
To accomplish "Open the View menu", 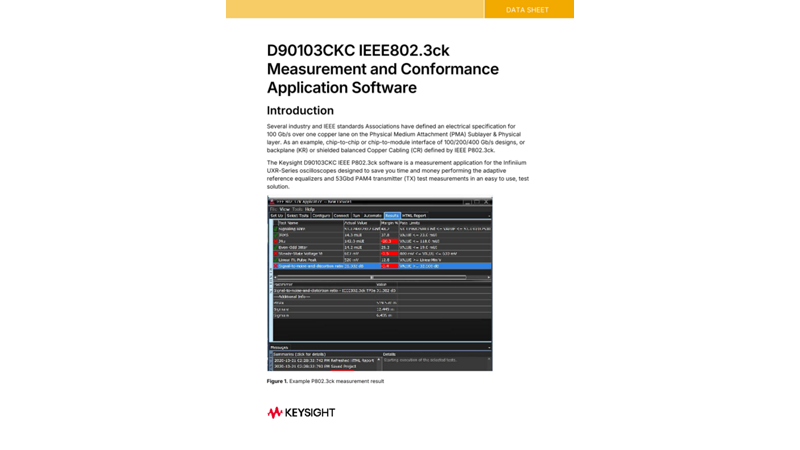I will tap(285, 209).
